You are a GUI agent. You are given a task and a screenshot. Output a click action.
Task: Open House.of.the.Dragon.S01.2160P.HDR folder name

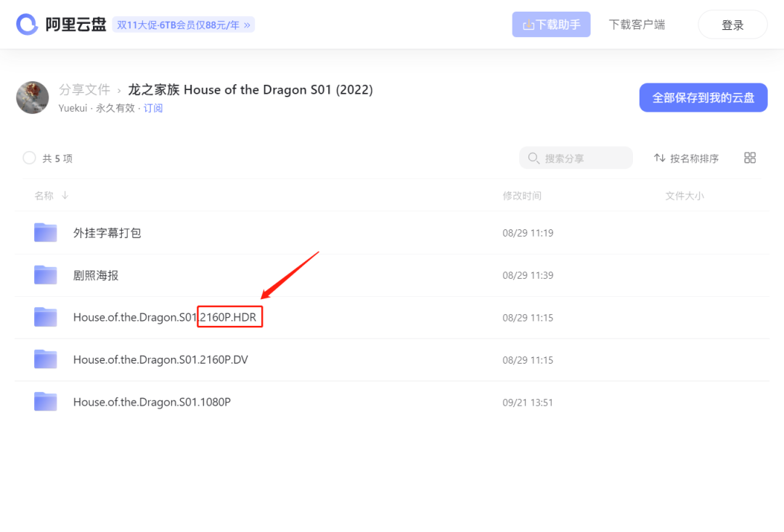tap(165, 317)
